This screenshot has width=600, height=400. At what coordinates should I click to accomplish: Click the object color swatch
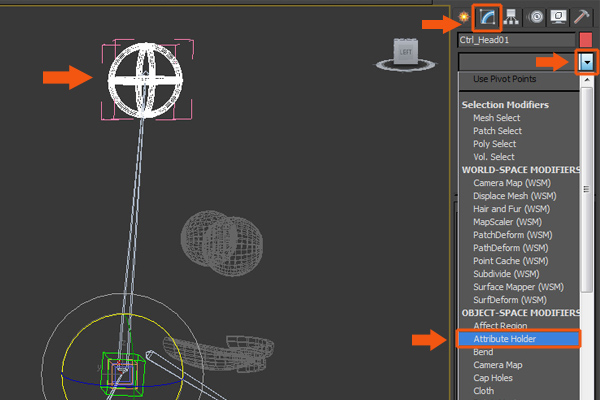click(x=586, y=40)
